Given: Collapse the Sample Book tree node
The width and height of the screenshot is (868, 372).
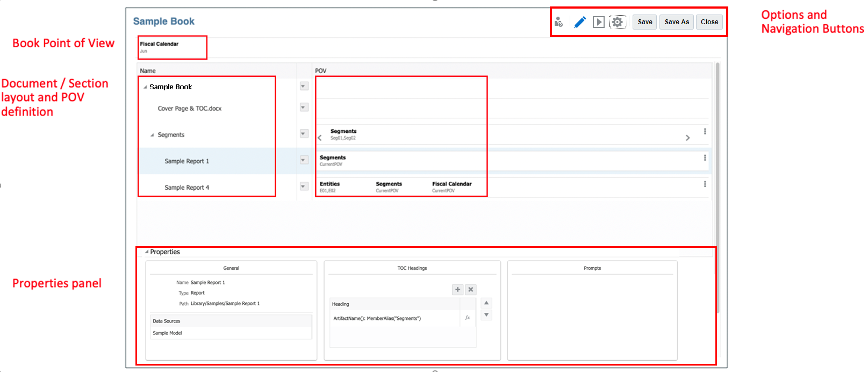Looking at the screenshot, I should point(145,87).
